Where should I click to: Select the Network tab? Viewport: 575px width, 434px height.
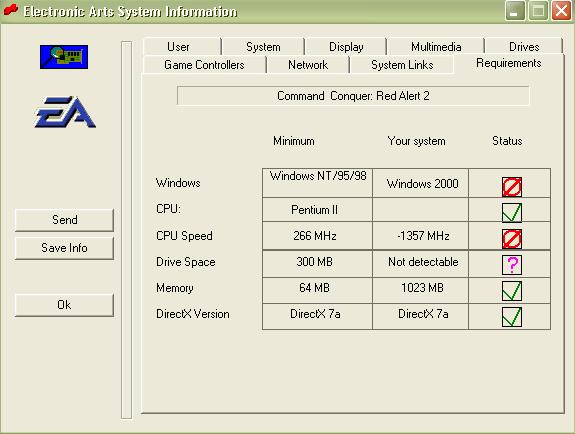click(x=308, y=65)
